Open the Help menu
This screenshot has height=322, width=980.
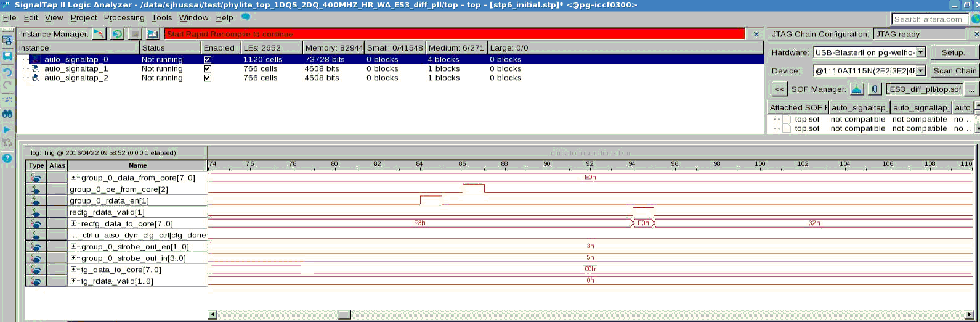(x=224, y=17)
